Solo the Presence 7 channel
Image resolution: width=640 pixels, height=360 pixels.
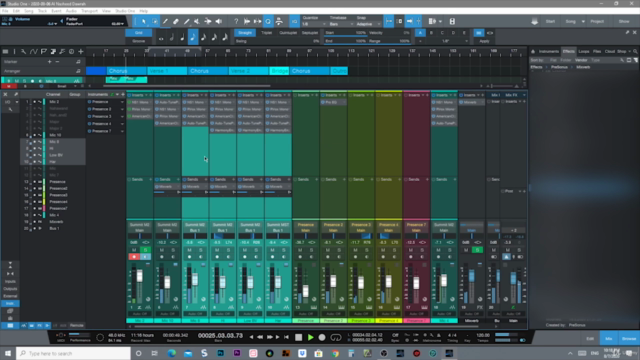[x=422, y=250]
